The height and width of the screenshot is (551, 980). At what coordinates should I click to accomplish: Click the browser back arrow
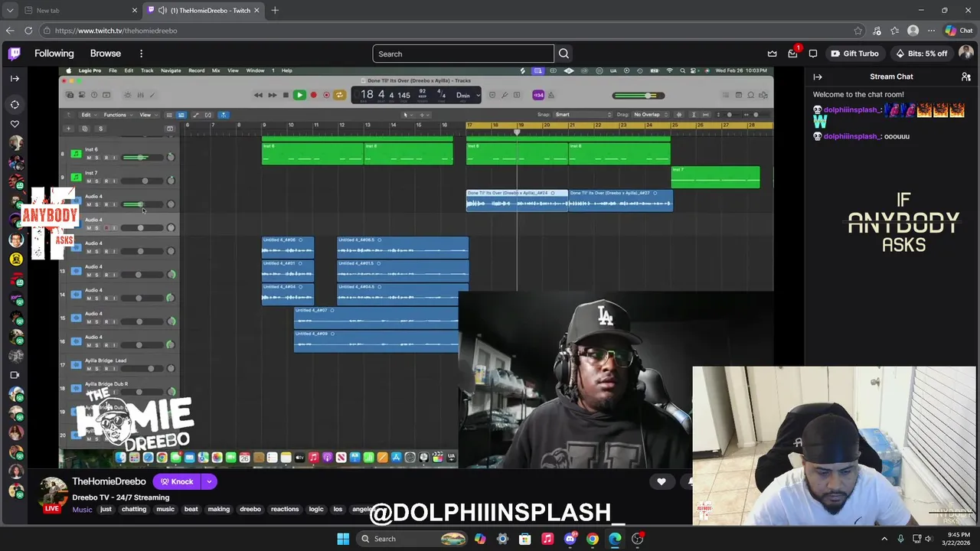pyautogui.click(x=10, y=31)
